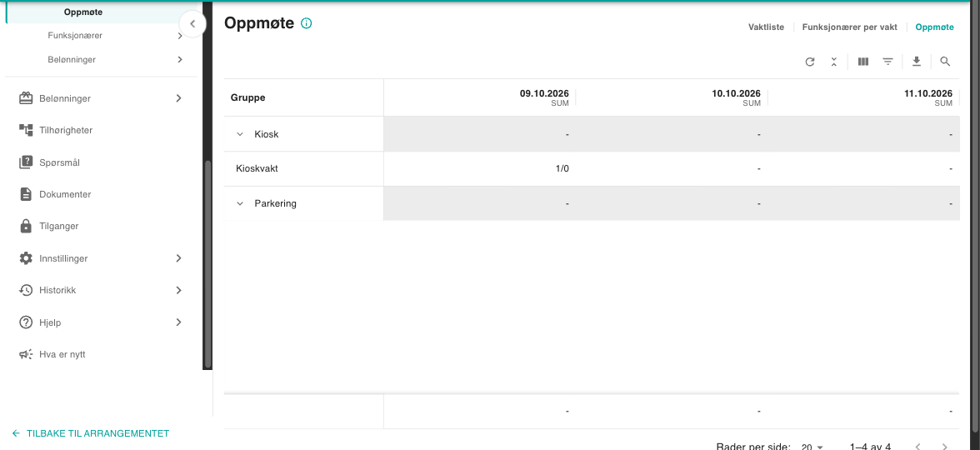Click the Tilganger lock icon

click(x=26, y=227)
